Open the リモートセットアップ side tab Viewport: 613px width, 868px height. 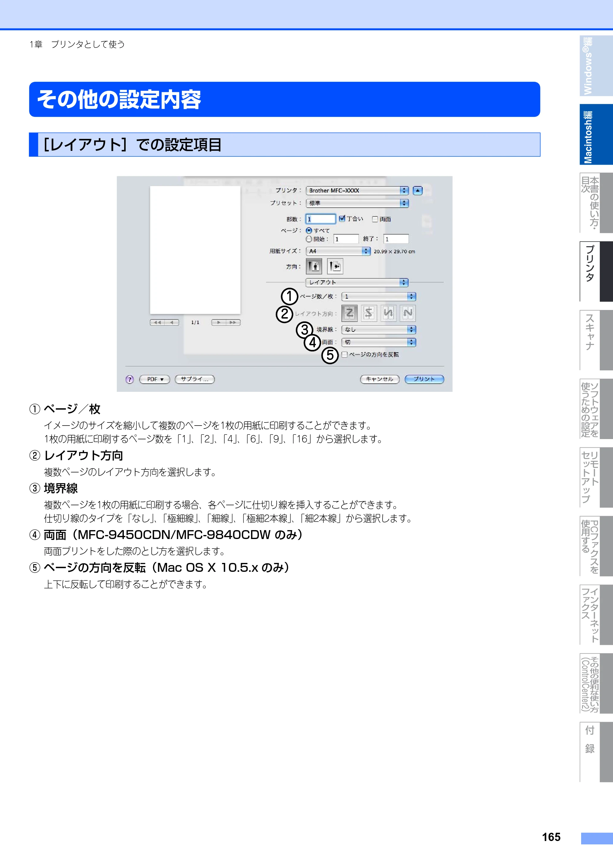[596, 477]
